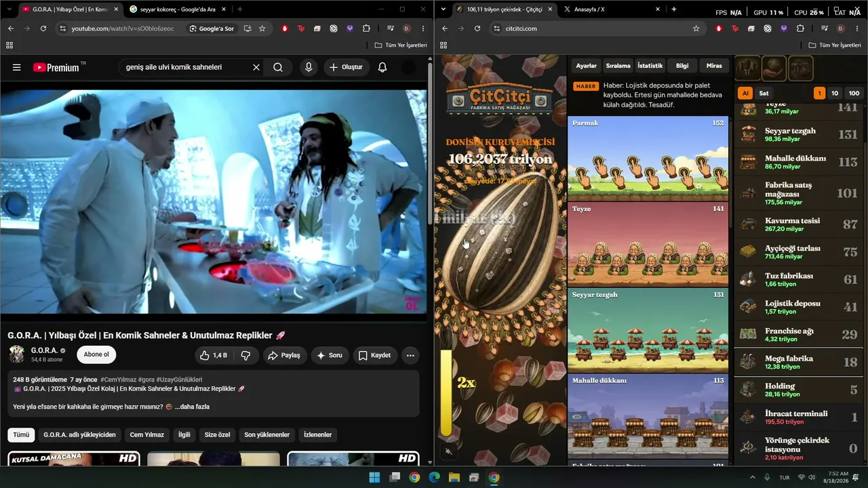Screen dimensions: 868x488
Task: Open tab search dropdown in YouTube window
Action: (x=9, y=9)
